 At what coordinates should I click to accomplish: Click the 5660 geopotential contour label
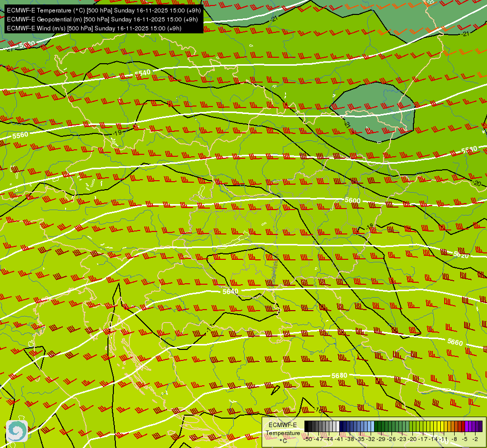[x=455, y=342]
